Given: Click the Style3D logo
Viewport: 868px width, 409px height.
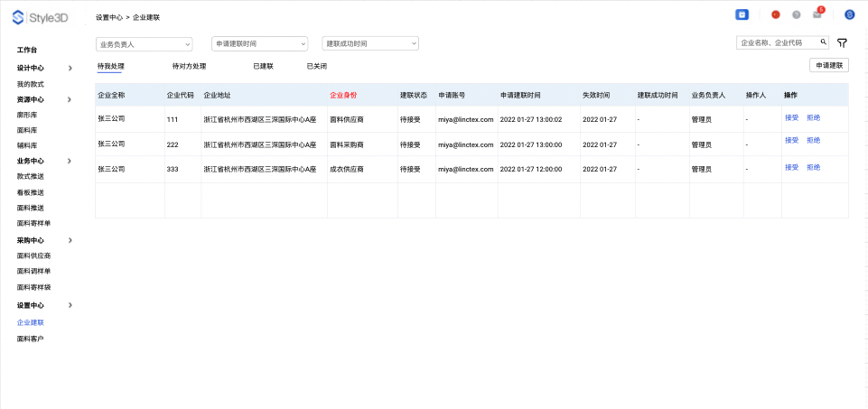Looking at the screenshot, I should (x=42, y=17).
